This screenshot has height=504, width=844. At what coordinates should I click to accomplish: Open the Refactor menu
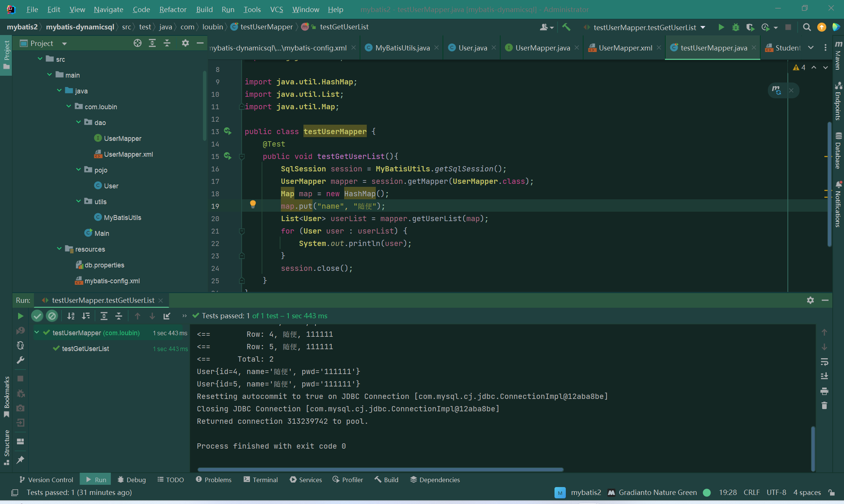[x=173, y=9]
